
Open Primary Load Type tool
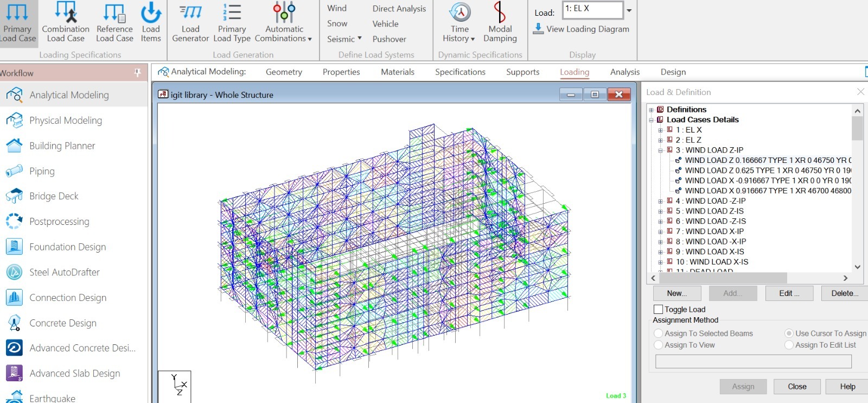pyautogui.click(x=232, y=23)
